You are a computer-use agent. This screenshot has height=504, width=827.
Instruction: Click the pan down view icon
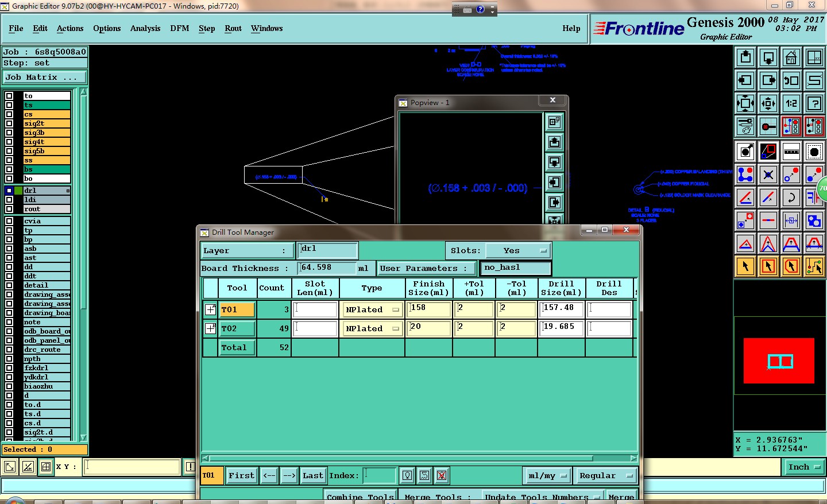768,57
